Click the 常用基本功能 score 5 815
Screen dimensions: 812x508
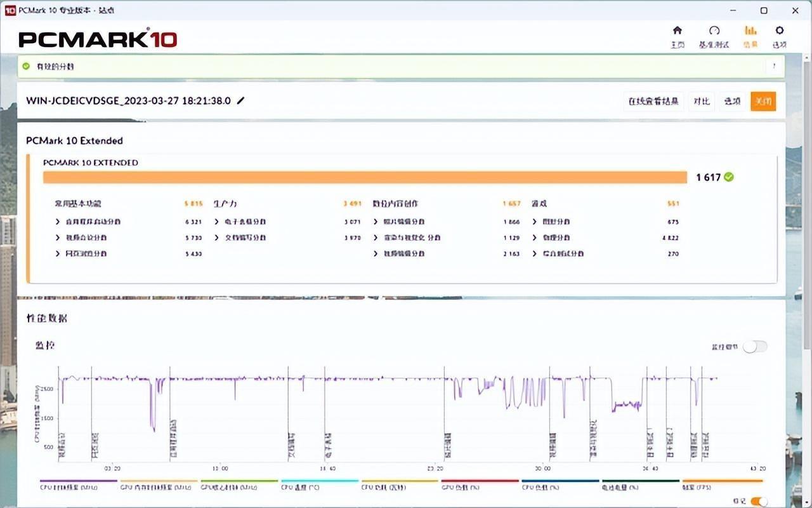(x=193, y=204)
